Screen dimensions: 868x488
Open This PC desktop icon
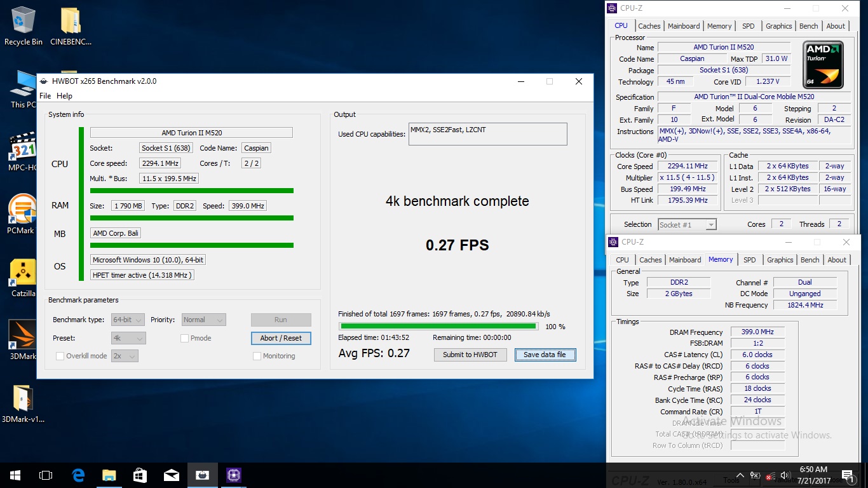(x=23, y=89)
